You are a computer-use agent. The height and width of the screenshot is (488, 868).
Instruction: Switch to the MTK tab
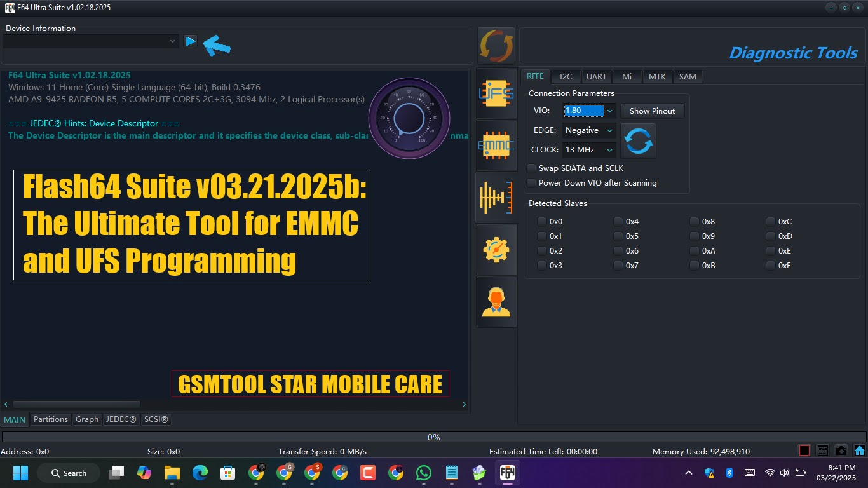(657, 76)
